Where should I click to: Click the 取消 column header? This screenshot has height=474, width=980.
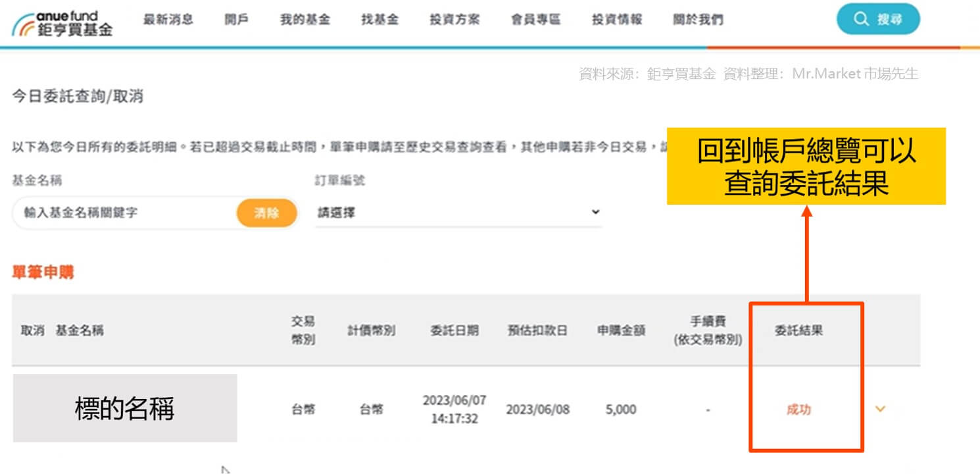coord(32,330)
